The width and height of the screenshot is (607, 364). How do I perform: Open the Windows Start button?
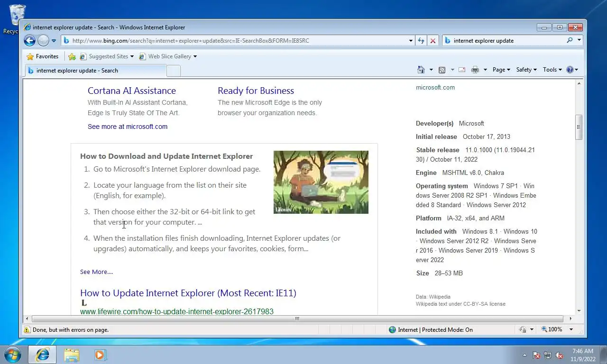coord(12,355)
